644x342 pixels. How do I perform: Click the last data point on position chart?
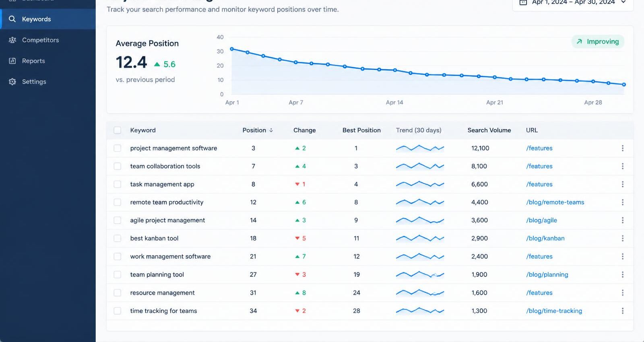click(624, 84)
